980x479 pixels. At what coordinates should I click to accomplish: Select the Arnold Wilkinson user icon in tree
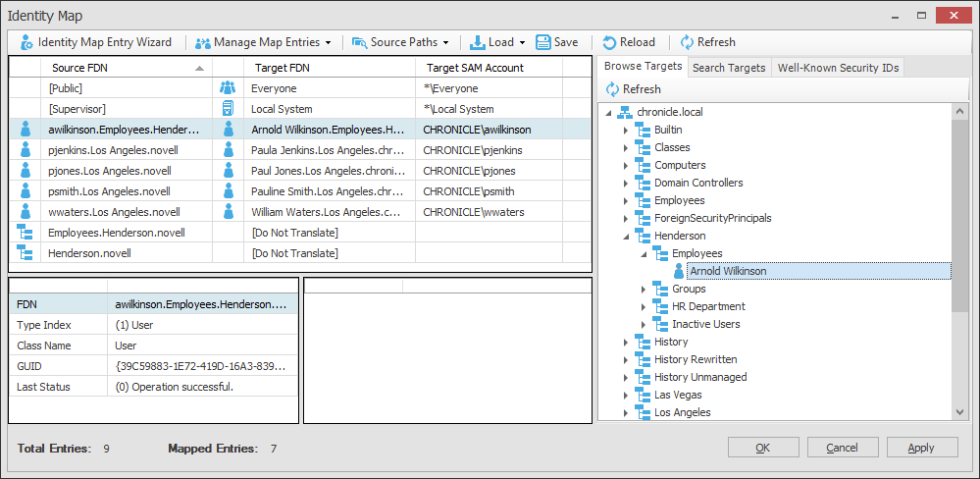point(679,271)
